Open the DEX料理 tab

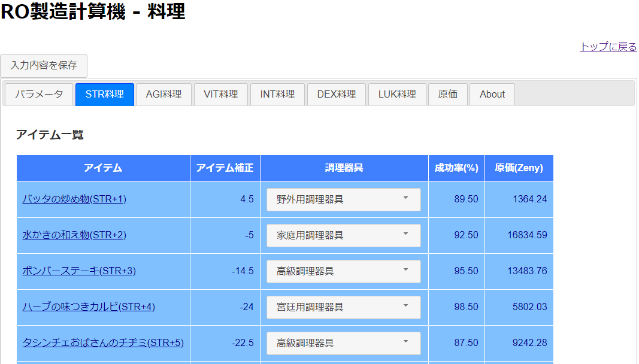336,94
